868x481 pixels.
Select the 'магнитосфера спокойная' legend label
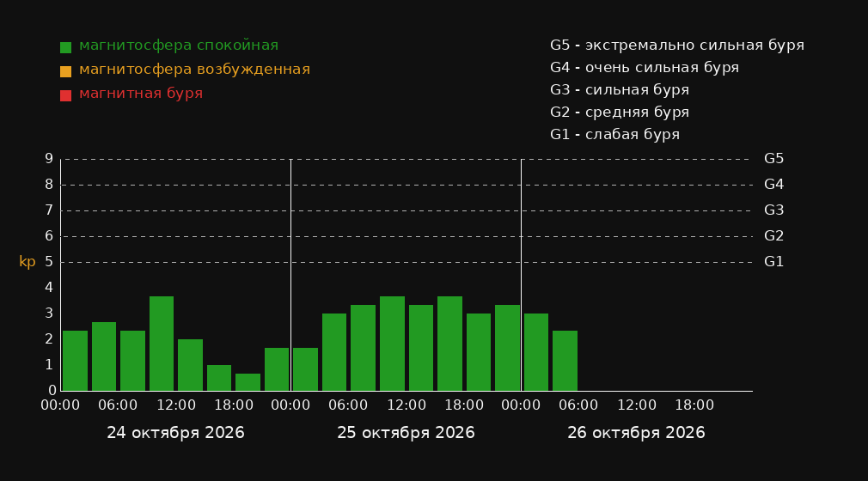click(179, 46)
